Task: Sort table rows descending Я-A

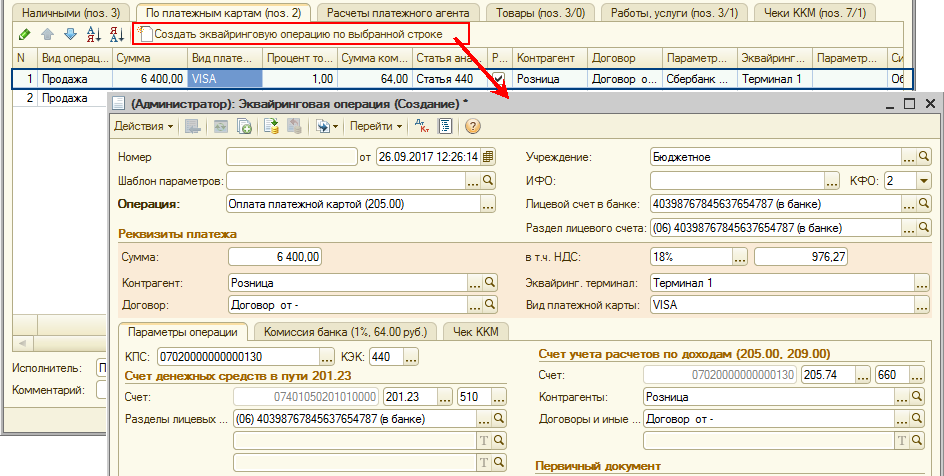Action: (115, 34)
